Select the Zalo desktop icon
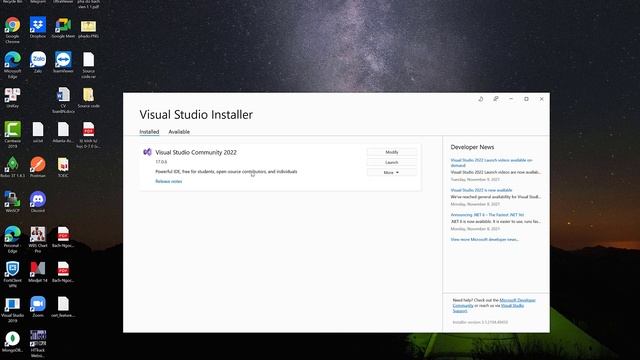This screenshot has height=360, width=640. 38,62
